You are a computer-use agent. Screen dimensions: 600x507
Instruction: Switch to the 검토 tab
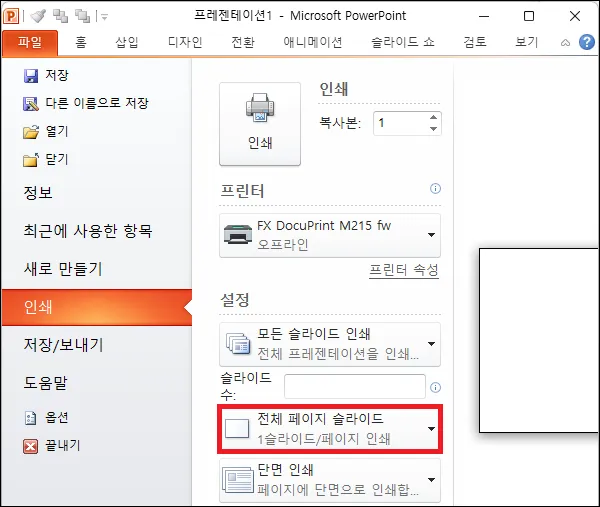click(x=475, y=42)
